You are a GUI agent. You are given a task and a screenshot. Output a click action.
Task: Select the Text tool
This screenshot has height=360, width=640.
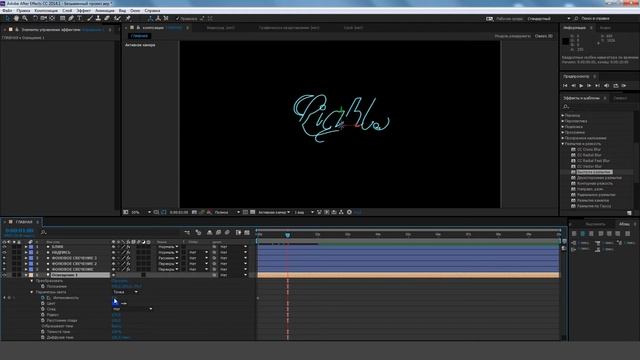tap(80, 18)
